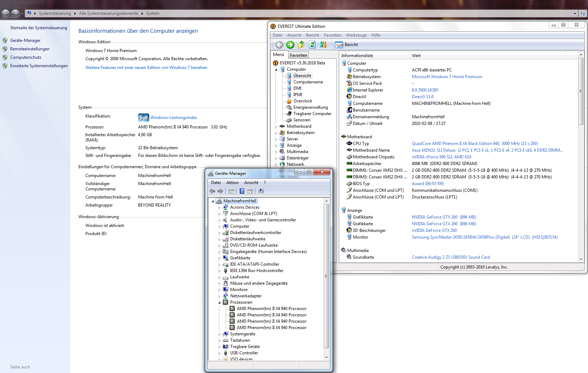Open Erweiterte Systemeinstellungen in sidebar
Viewport: 588px width, 373px height.
(x=39, y=66)
